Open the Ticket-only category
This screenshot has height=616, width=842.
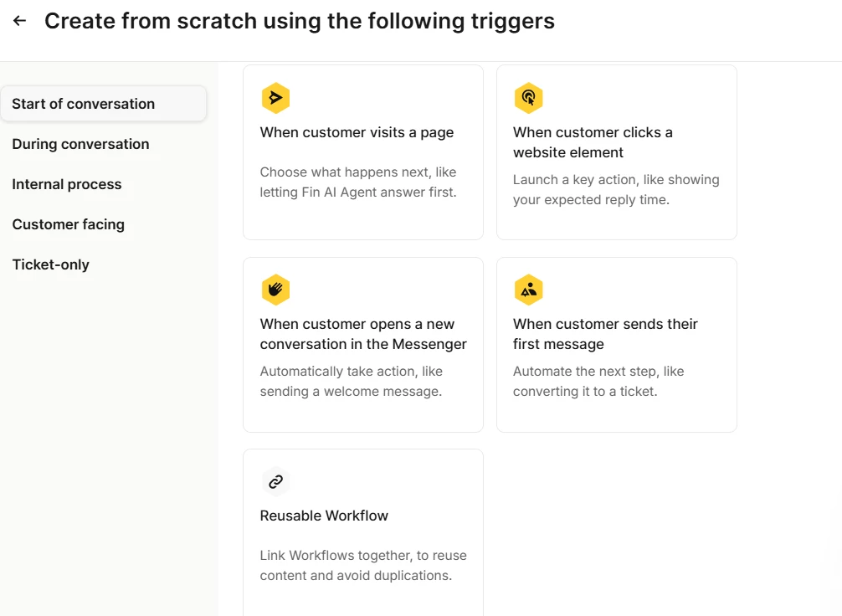pyautogui.click(x=50, y=264)
